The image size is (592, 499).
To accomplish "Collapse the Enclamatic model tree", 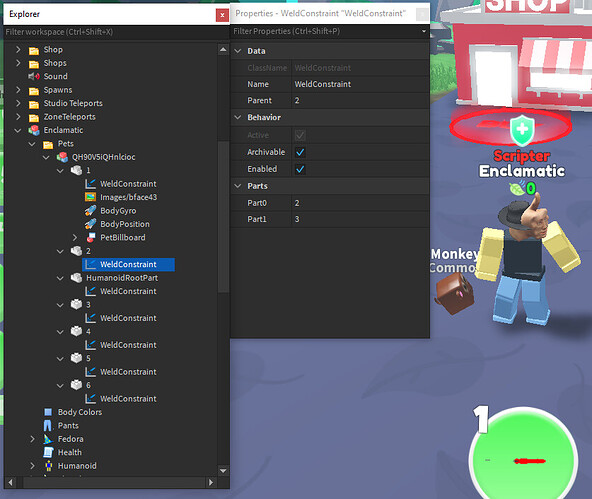I will pos(18,130).
